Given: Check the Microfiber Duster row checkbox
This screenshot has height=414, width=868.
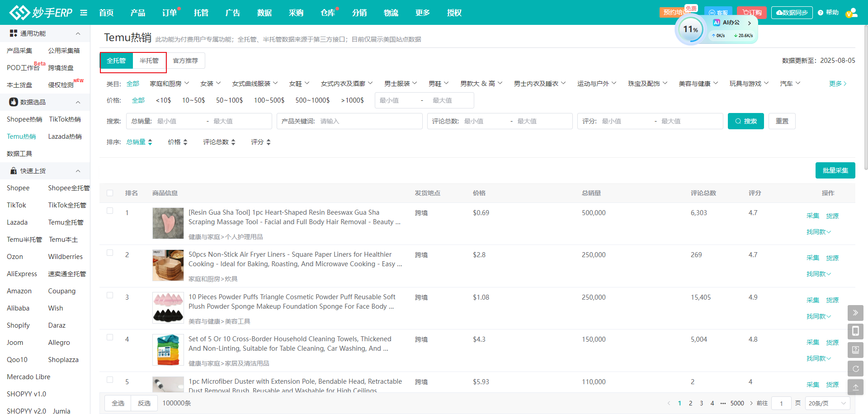Looking at the screenshot, I should tap(110, 380).
